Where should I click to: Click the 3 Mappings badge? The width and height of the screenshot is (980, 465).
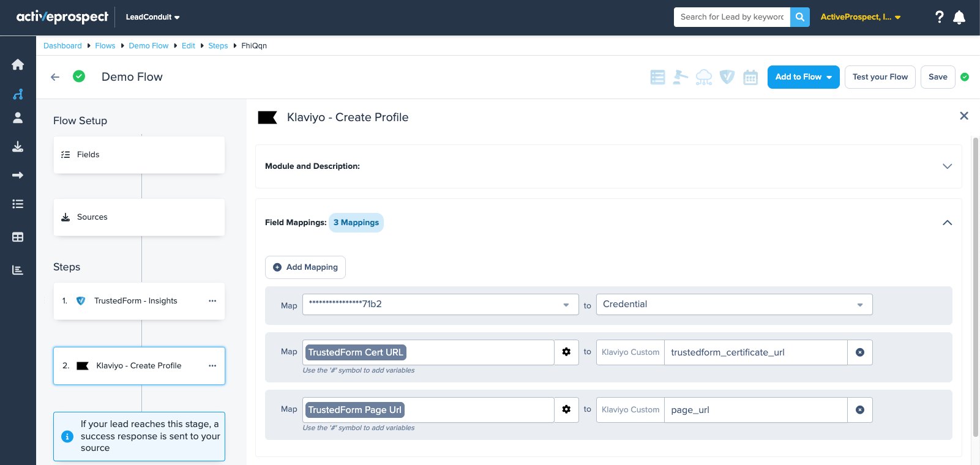coord(356,223)
